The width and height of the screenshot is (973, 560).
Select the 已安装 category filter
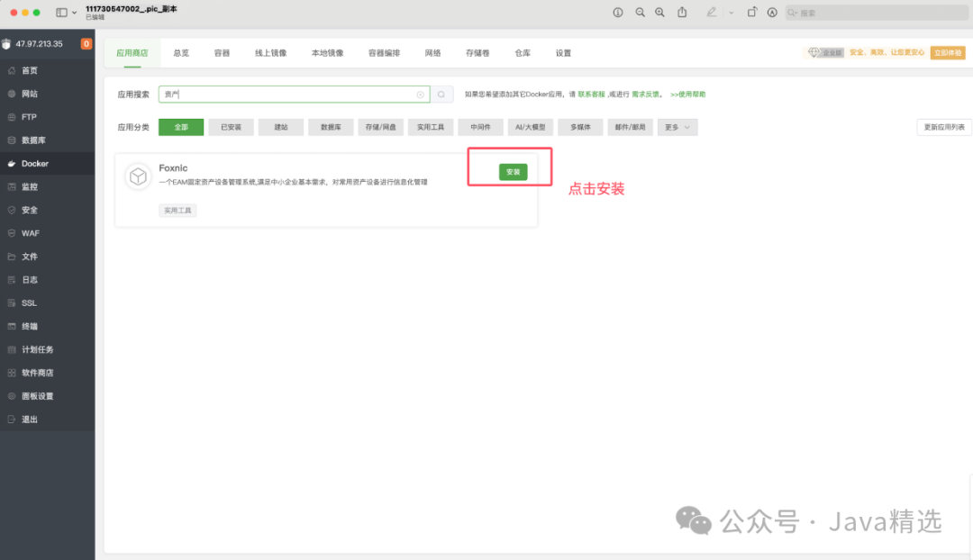231,127
